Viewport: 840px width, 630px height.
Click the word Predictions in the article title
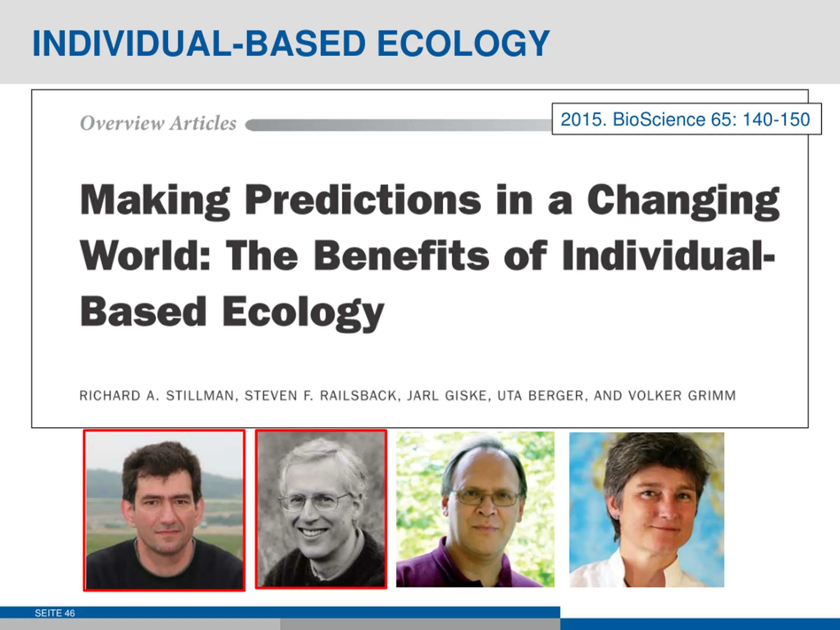click(363, 199)
